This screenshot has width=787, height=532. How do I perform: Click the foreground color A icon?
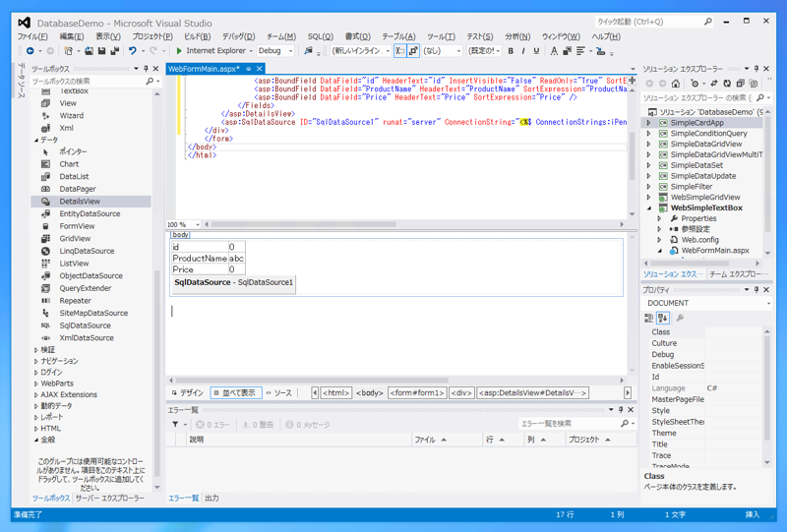click(x=554, y=51)
